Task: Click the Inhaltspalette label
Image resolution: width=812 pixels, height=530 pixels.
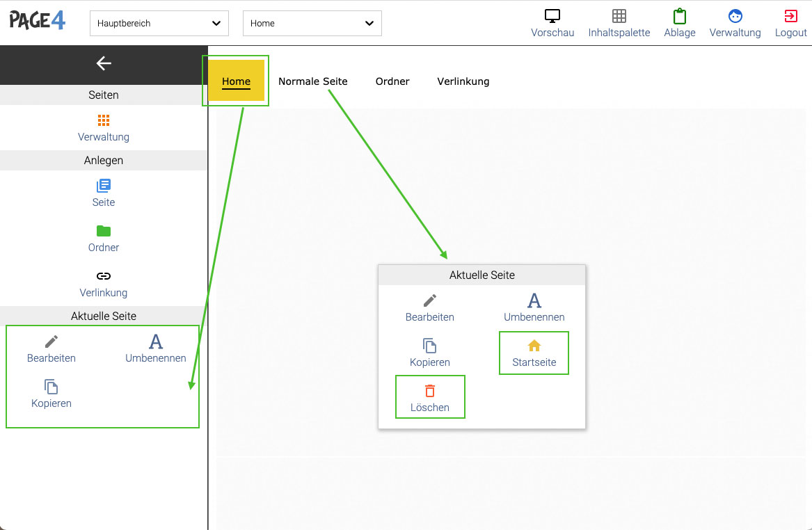Action: [619, 33]
